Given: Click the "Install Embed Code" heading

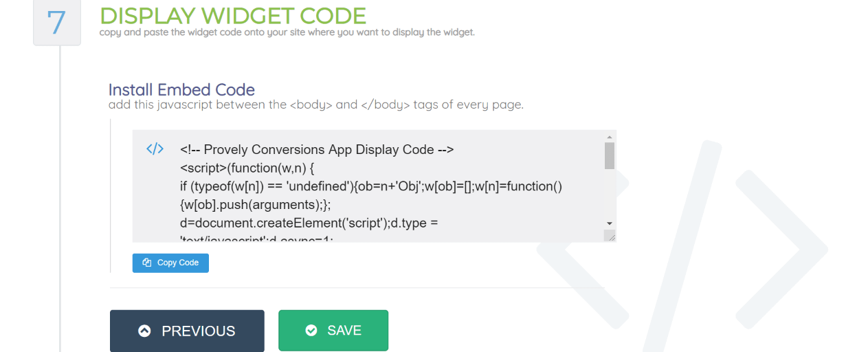Looking at the screenshot, I should (x=181, y=90).
